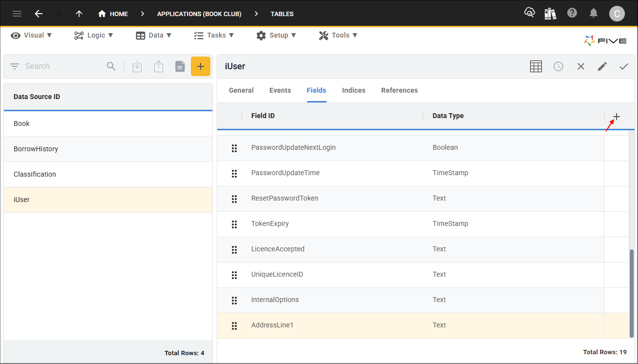
Task: Click drag handle of ResetPasswordToken row
Action: 234,199
